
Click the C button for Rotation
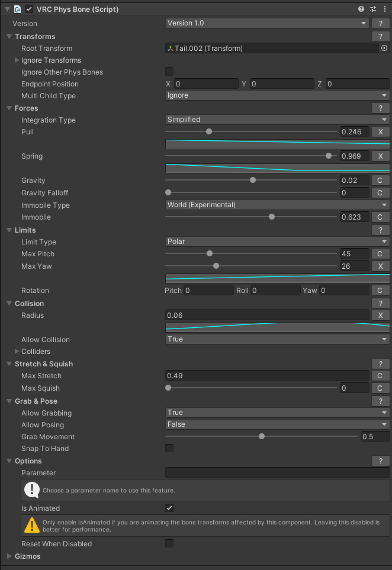(380, 291)
